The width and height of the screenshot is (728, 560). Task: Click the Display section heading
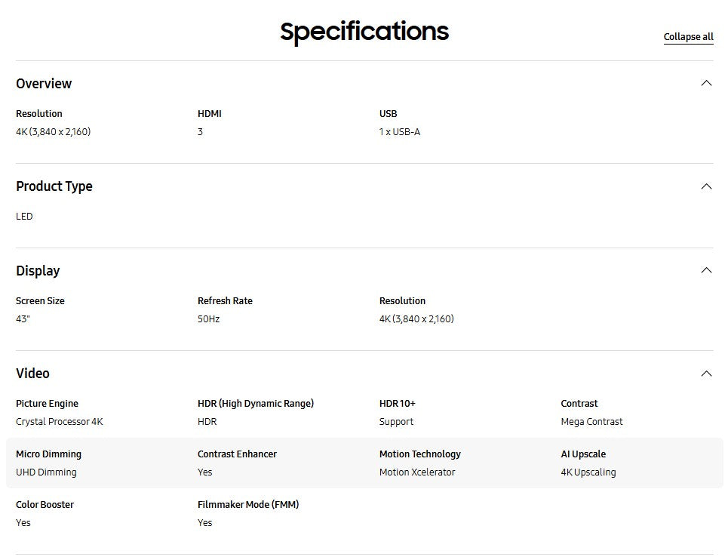coord(38,271)
